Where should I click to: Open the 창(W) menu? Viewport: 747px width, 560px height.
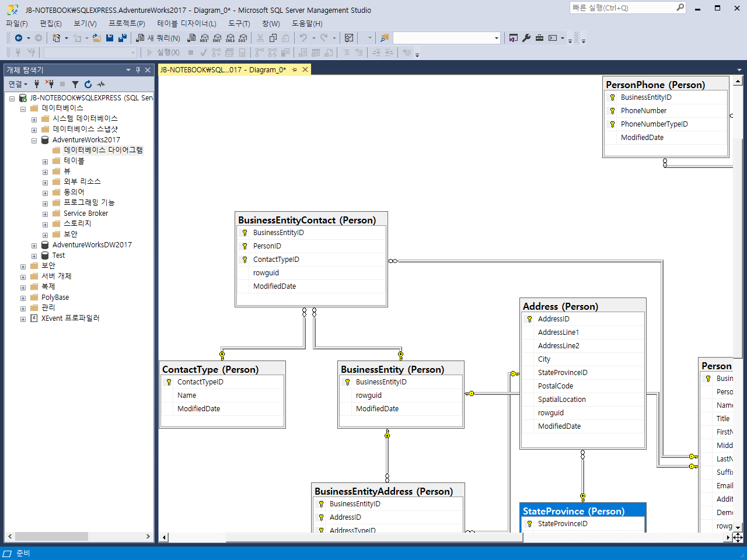click(271, 23)
